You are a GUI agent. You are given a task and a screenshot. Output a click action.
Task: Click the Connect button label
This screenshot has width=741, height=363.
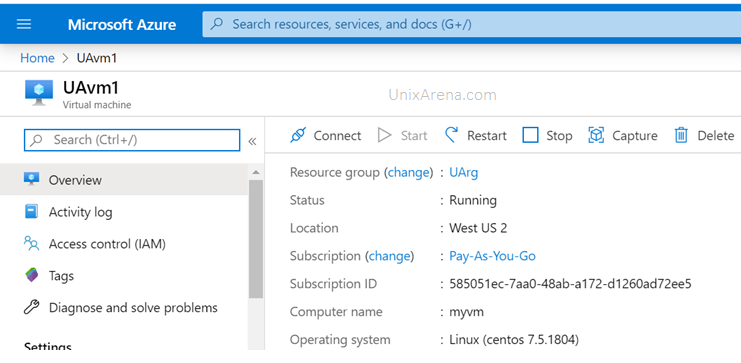pos(337,136)
